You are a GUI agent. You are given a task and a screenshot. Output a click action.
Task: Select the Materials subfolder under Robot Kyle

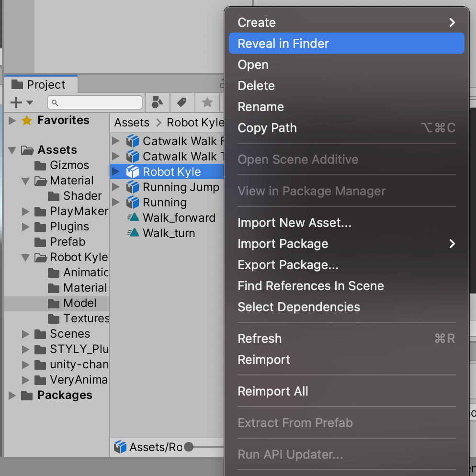click(x=79, y=288)
